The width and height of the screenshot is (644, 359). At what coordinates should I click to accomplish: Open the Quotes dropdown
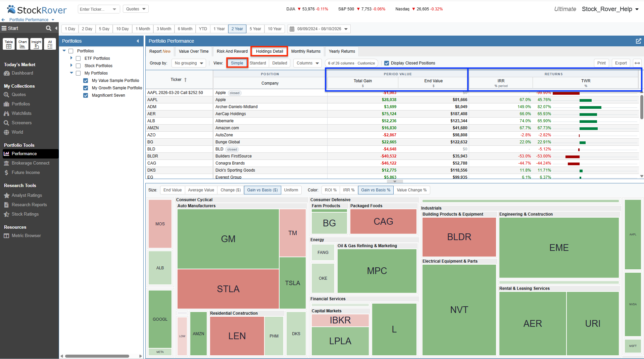click(x=136, y=9)
